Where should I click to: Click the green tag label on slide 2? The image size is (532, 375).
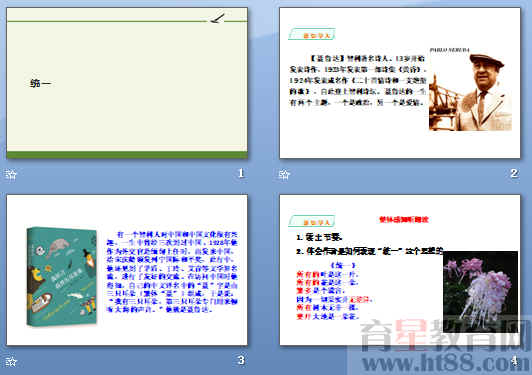click(312, 34)
